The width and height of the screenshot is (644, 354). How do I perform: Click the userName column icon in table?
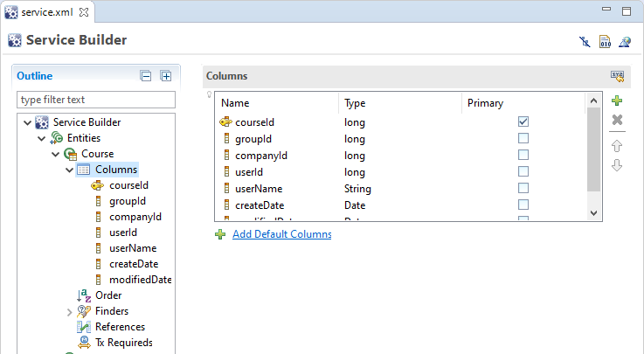coord(226,189)
